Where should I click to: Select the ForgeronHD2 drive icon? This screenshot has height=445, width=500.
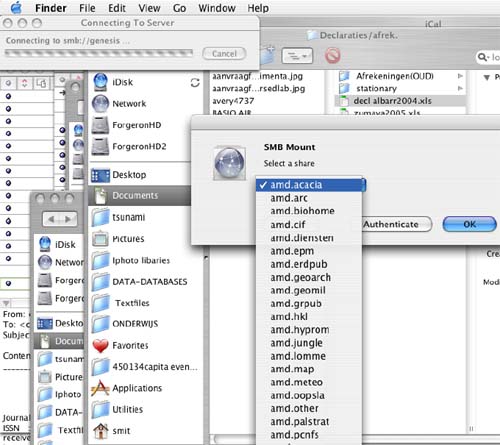(x=100, y=146)
